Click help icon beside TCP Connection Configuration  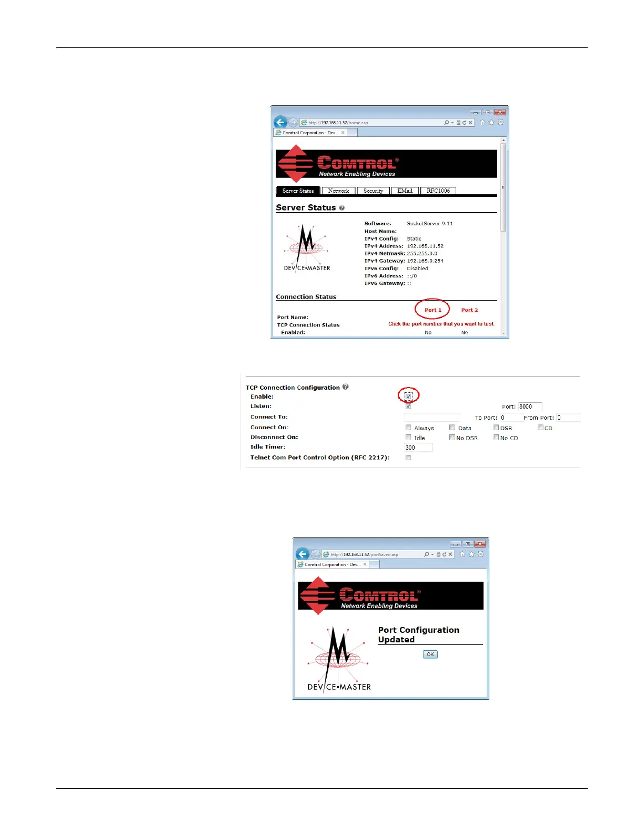tap(346, 387)
